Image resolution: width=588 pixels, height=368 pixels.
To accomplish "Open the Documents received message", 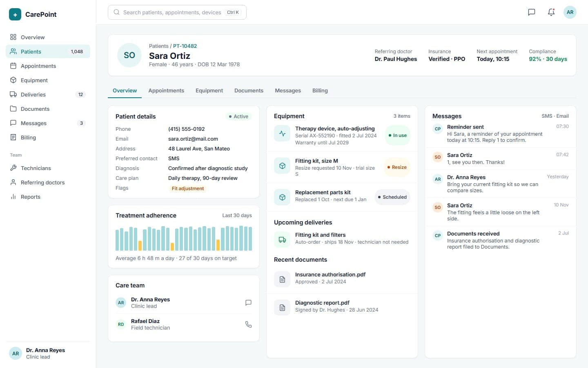I will click(x=501, y=240).
